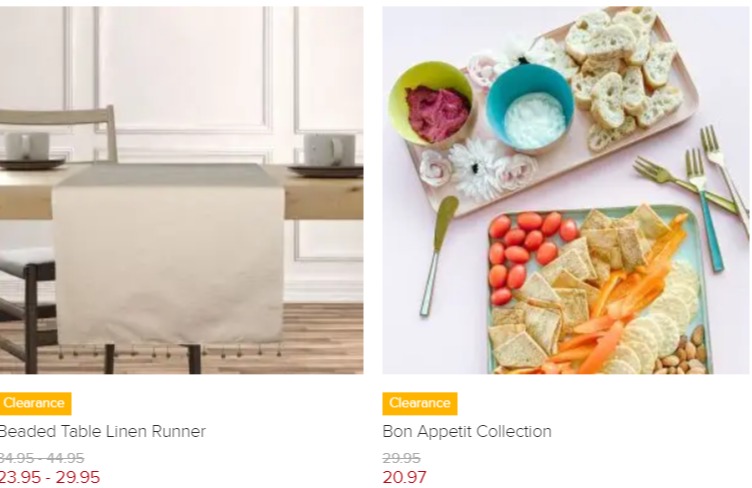Screen dimensions: 752x488
Task: Open the Beaded Table Linen Runner title link
Action: pyautogui.click(x=102, y=431)
